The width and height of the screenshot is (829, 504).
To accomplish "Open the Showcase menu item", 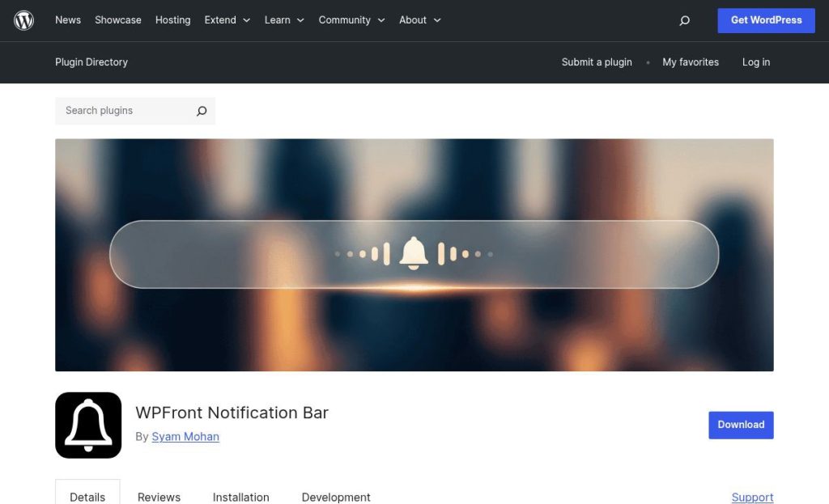I will click(118, 20).
